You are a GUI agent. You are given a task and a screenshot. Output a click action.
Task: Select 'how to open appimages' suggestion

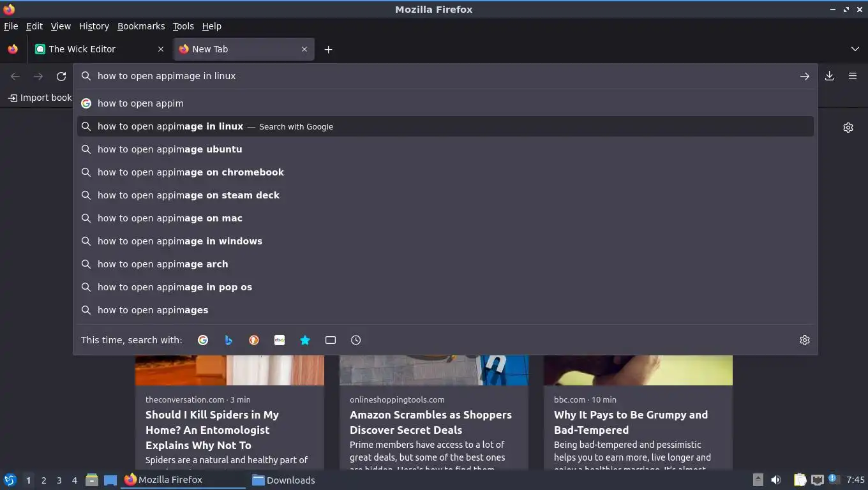[445, 310]
